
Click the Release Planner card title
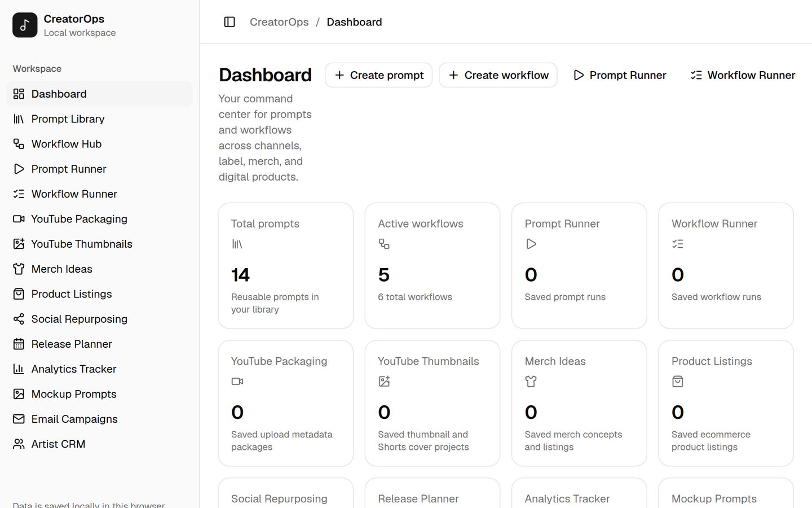418,499
